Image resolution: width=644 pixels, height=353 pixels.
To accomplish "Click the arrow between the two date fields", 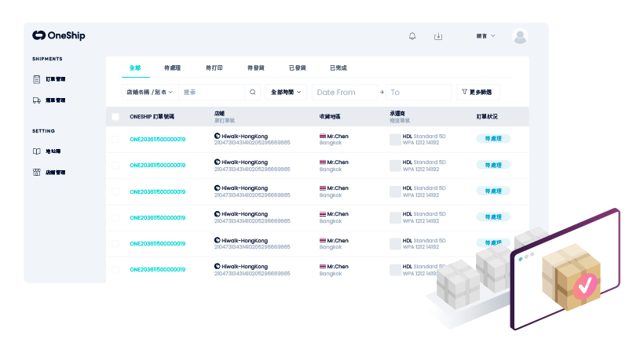I will point(382,93).
